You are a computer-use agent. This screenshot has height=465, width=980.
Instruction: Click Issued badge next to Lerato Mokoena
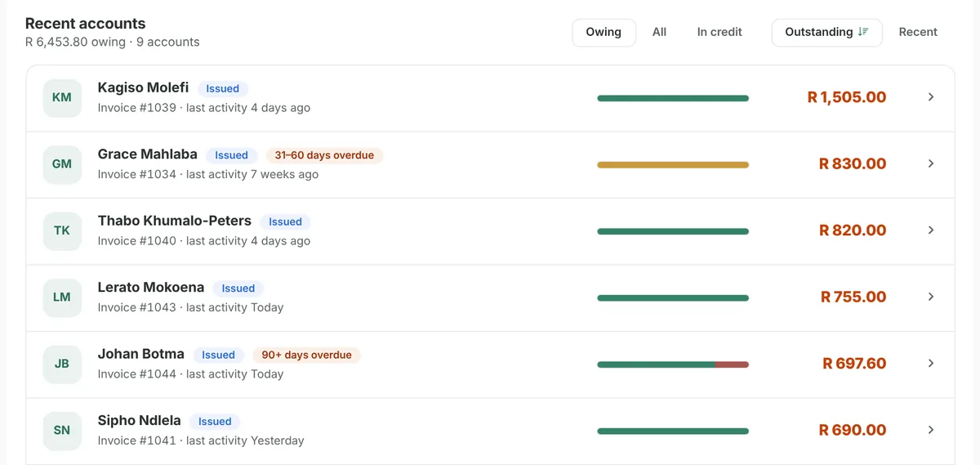click(238, 288)
